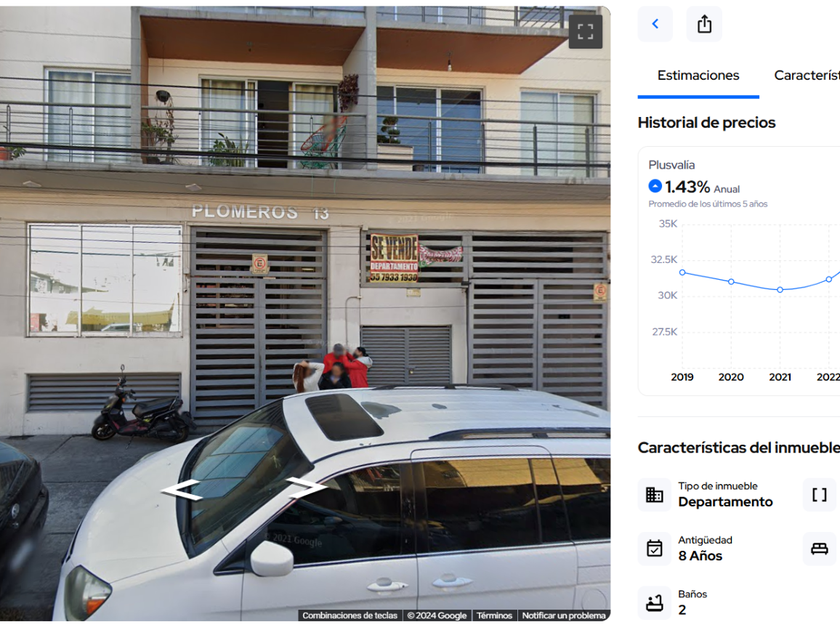Click the calendar icon for Antigüedad
840x630 pixels.
(654, 549)
